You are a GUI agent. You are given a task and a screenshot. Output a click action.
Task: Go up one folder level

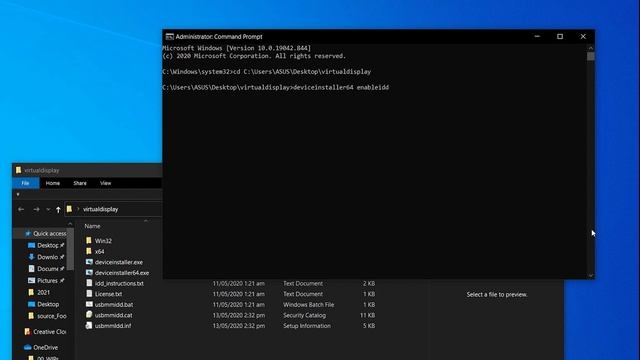(58, 209)
